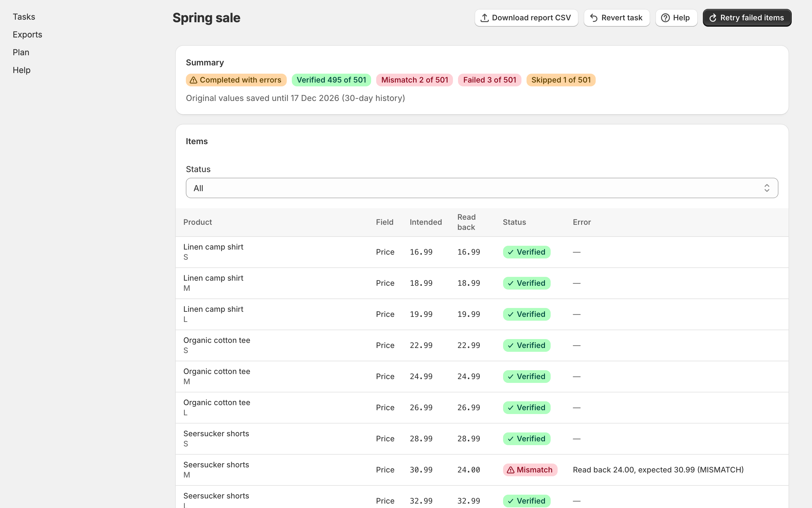Click the Download report CSV button
This screenshot has height=508, width=812.
(526, 18)
